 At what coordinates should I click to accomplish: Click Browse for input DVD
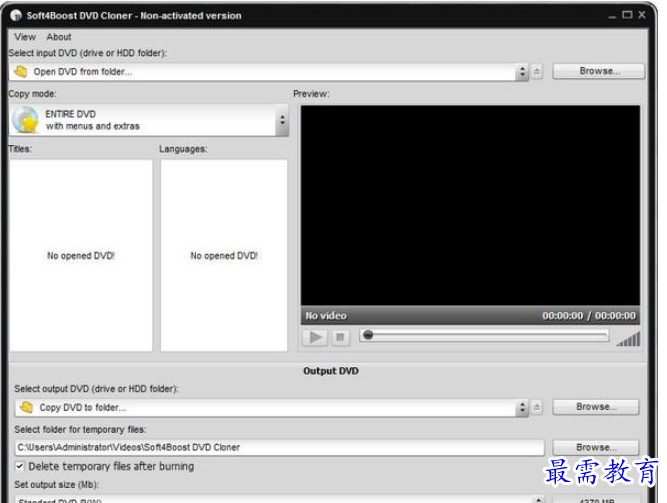point(599,71)
